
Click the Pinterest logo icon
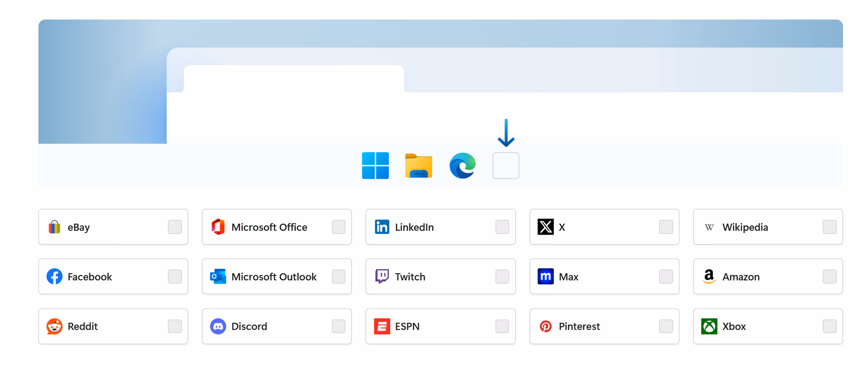pyautogui.click(x=546, y=326)
